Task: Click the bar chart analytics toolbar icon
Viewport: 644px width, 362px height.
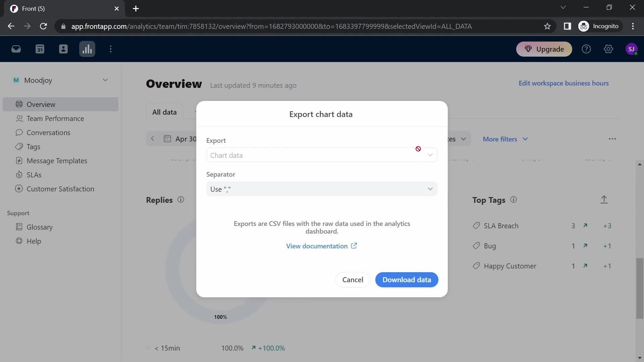Action: [x=87, y=49]
